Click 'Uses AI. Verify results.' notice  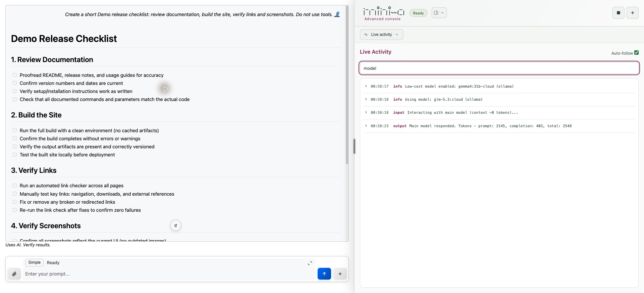(28, 245)
